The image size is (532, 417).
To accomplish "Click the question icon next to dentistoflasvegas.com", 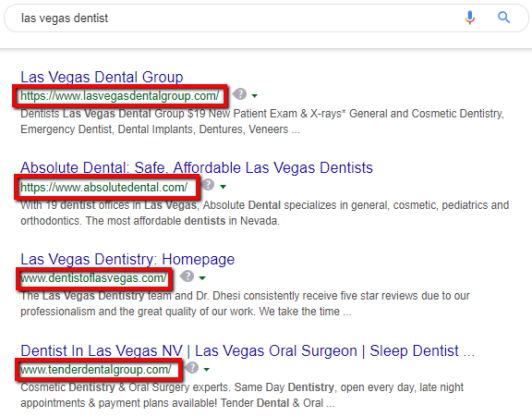I will [187, 276].
